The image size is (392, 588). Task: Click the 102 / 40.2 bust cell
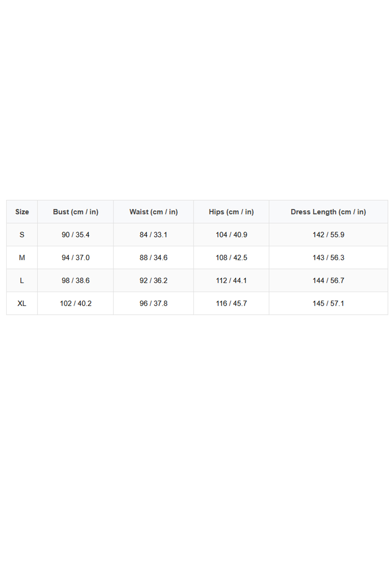coord(76,303)
